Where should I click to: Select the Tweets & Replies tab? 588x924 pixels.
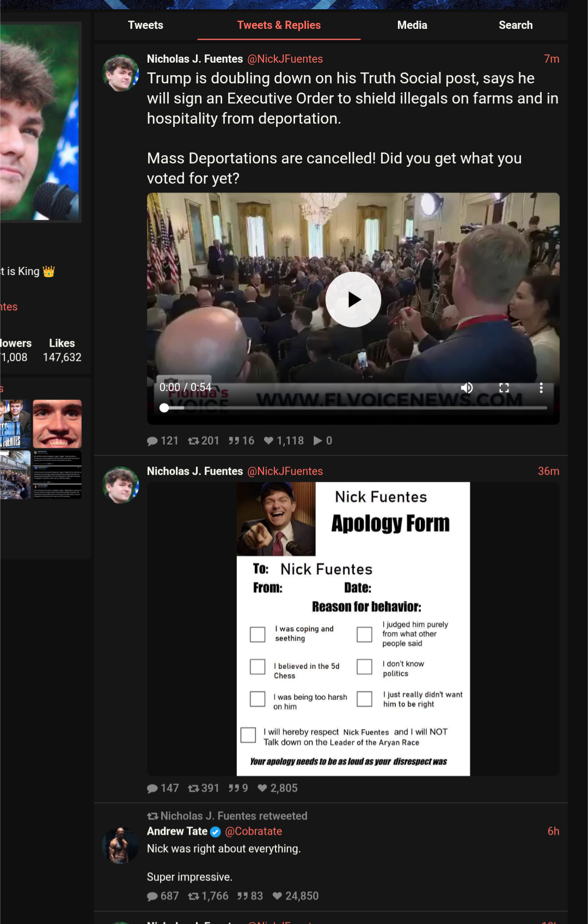click(x=279, y=25)
